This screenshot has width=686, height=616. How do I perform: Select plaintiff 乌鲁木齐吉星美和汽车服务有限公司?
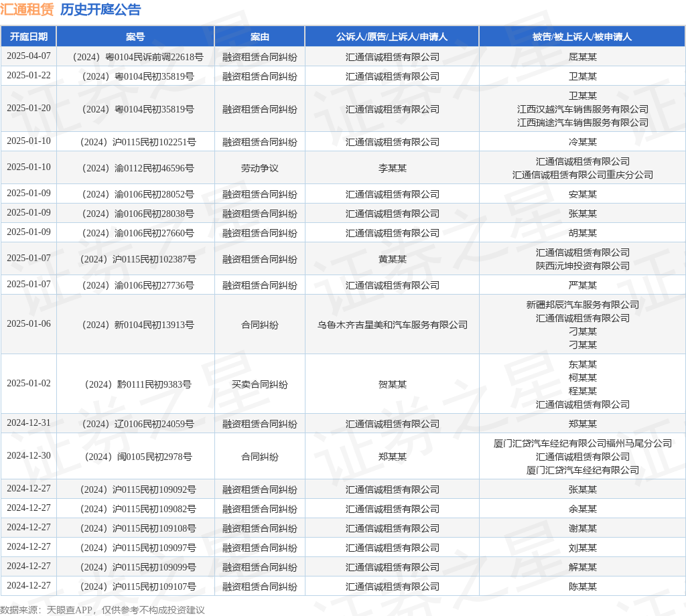coord(393,325)
